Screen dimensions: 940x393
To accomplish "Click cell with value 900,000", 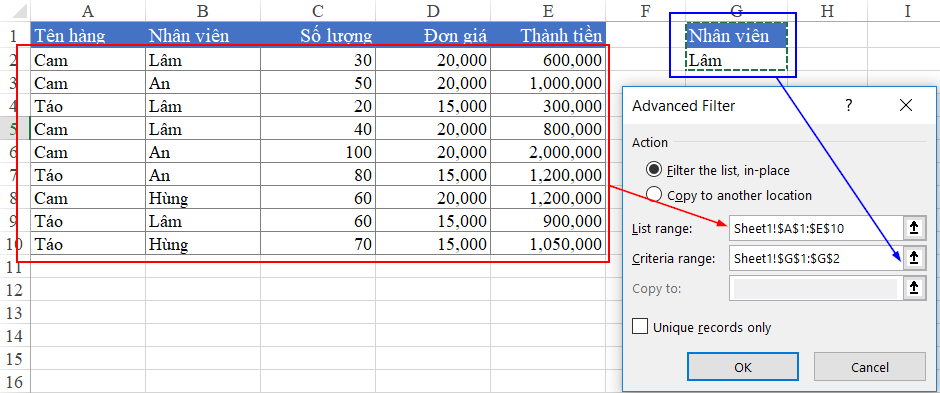I will [x=548, y=221].
